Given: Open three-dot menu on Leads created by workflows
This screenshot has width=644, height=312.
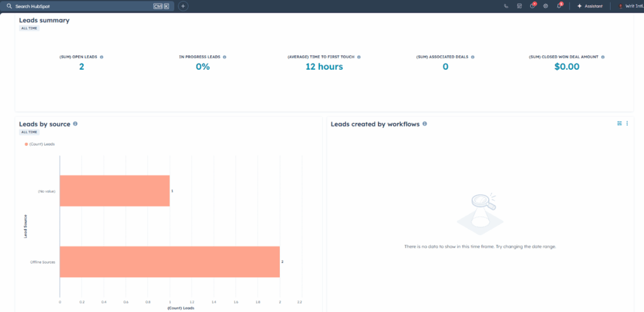Looking at the screenshot, I should pyautogui.click(x=627, y=123).
